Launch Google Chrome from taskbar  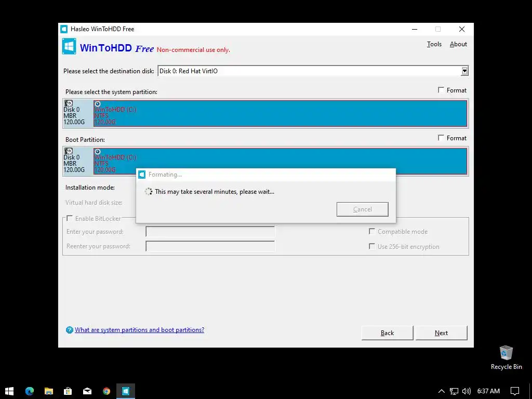pyautogui.click(x=107, y=391)
